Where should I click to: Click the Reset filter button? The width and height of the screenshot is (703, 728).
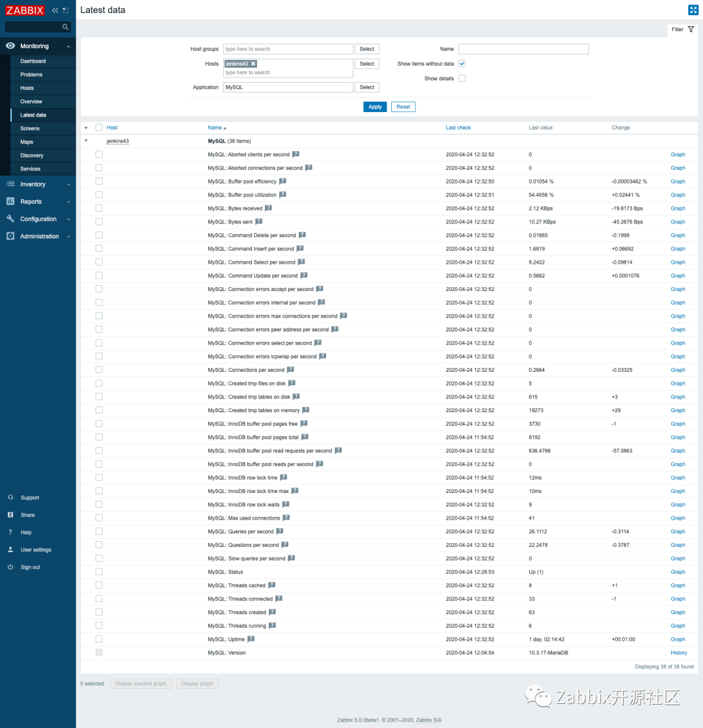[x=403, y=107]
